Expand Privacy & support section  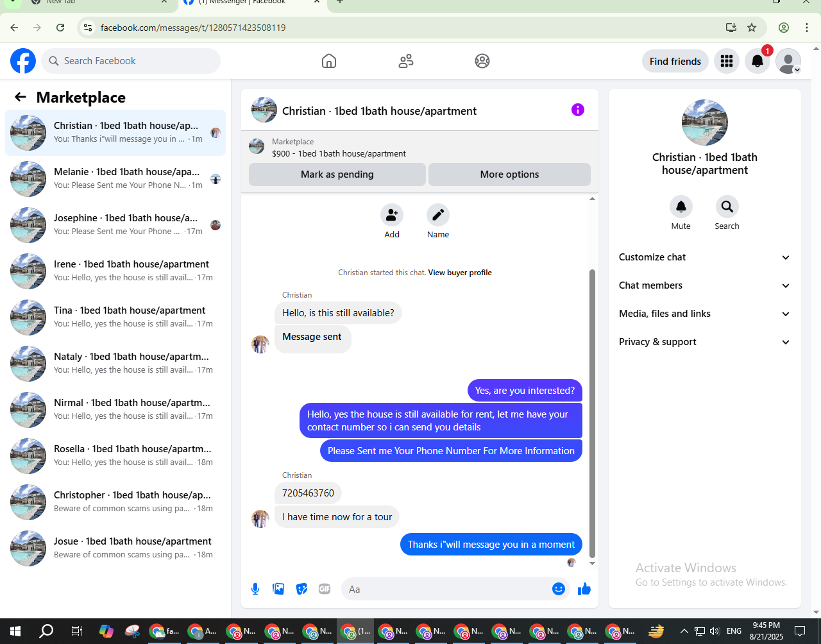[704, 342]
